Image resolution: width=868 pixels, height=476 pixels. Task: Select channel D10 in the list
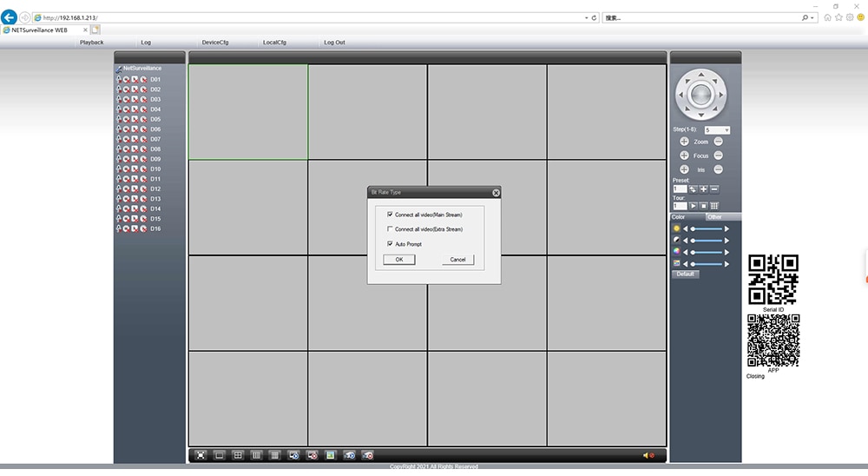pos(155,169)
